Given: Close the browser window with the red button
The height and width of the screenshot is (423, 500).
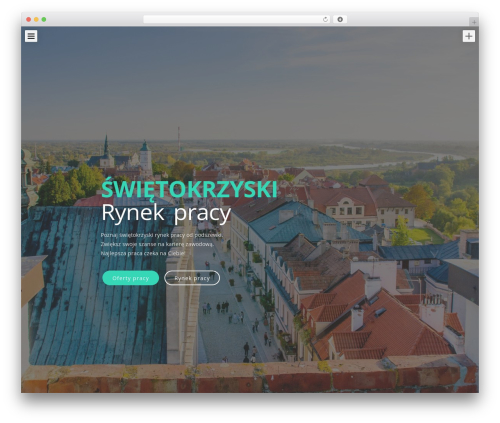Looking at the screenshot, I should point(29,19).
